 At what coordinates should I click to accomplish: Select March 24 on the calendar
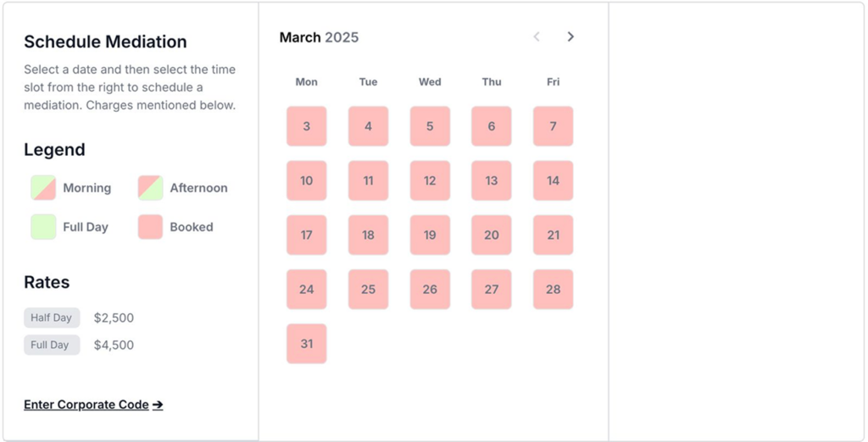(307, 290)
